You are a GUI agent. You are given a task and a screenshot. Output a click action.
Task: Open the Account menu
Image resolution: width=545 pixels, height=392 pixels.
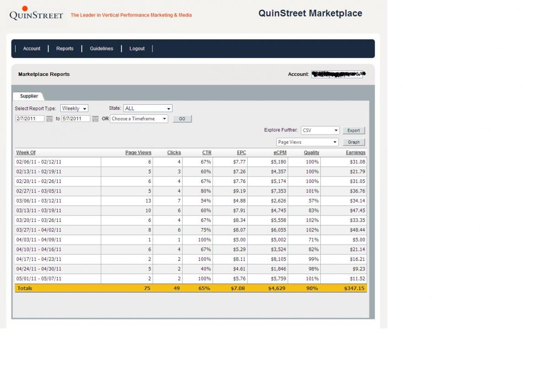click(32, 48)
